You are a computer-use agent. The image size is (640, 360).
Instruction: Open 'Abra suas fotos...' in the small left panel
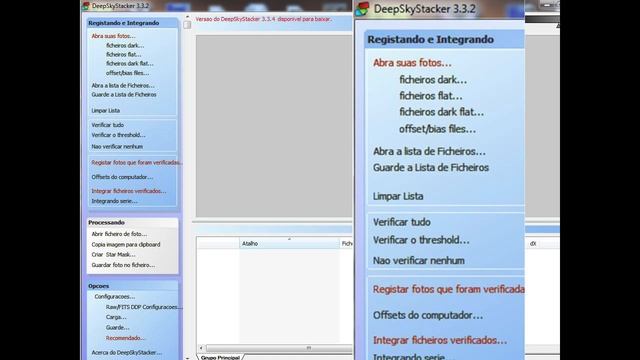(x=113, y=36)
